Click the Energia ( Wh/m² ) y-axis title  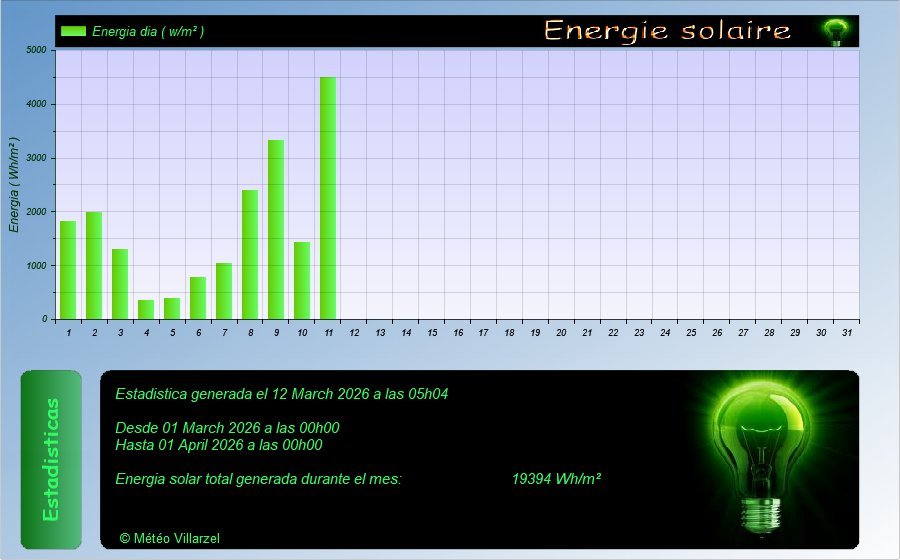pyautogui.click(x=14, y=185)
